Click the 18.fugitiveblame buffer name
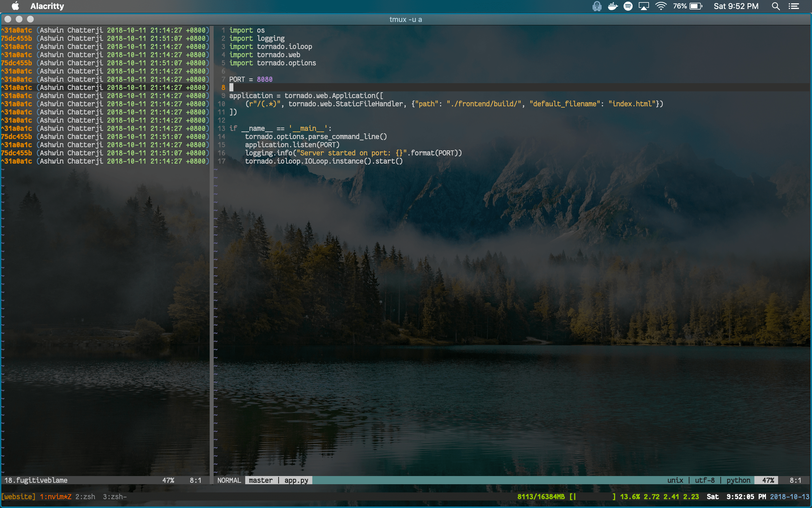 point(36,480)
